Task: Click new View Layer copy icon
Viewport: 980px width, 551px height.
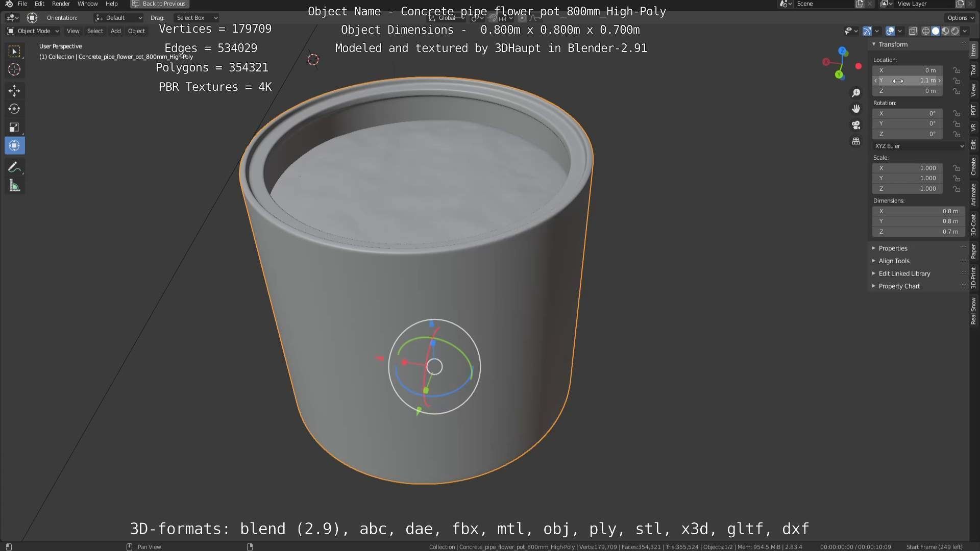Action: (960, 4)
